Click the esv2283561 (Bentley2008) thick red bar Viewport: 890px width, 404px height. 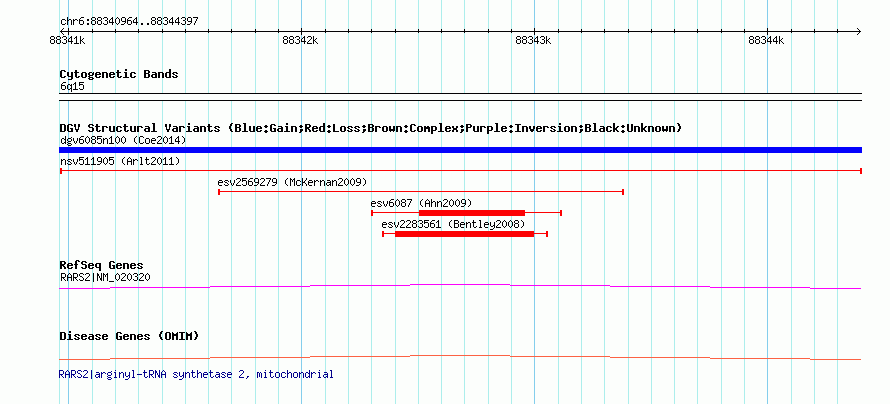pyautogui.click(x=464, y=234)
